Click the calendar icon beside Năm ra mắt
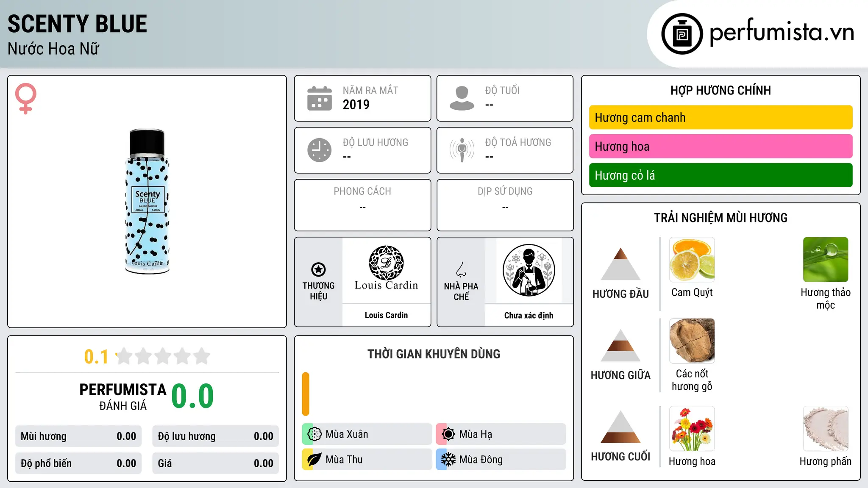 point(320,98)
